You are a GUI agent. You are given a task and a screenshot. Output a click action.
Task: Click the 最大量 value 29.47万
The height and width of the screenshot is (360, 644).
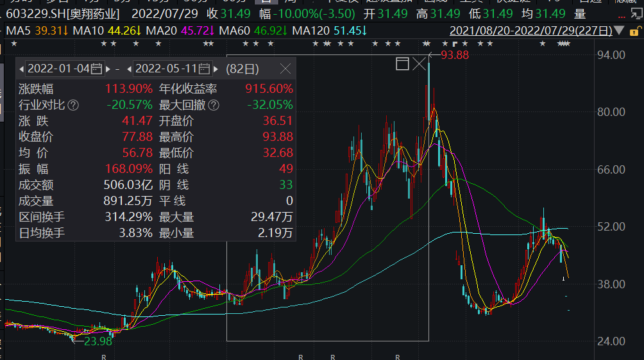(272, 217)
